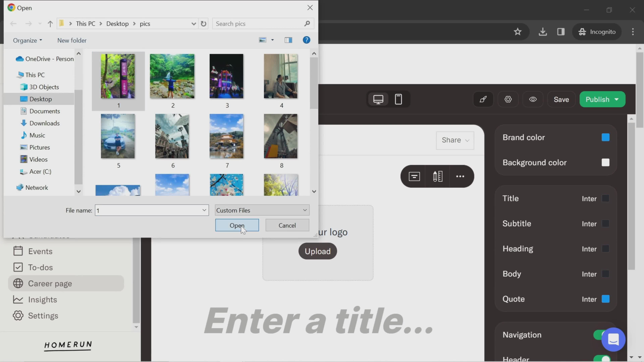Toggle Chrome side panel icon

(561, 32)
